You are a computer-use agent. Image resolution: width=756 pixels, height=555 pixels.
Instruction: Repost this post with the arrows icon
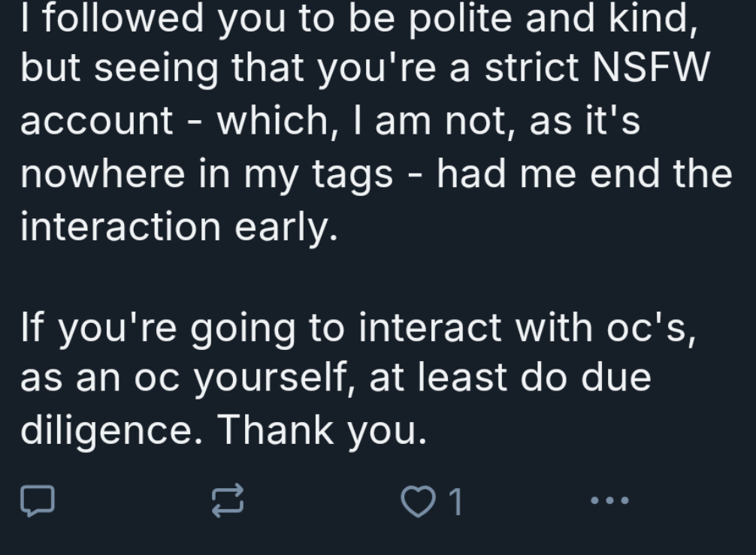coord(228,501)
